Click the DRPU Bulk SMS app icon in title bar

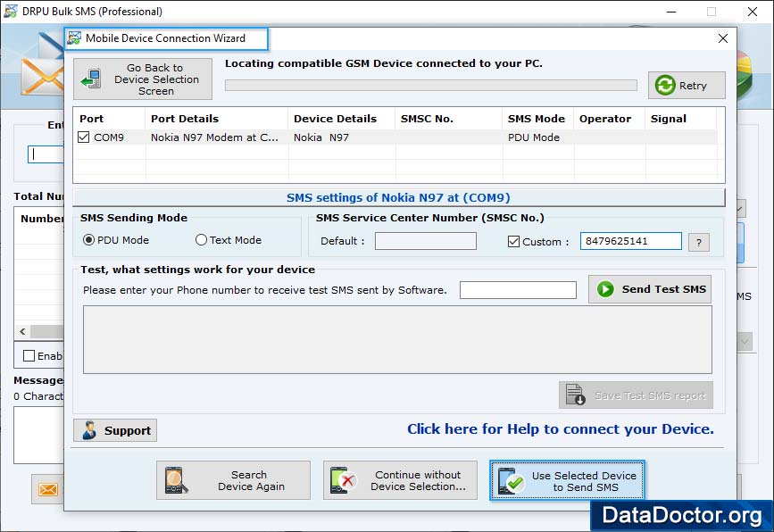click(x=11, y=11)
